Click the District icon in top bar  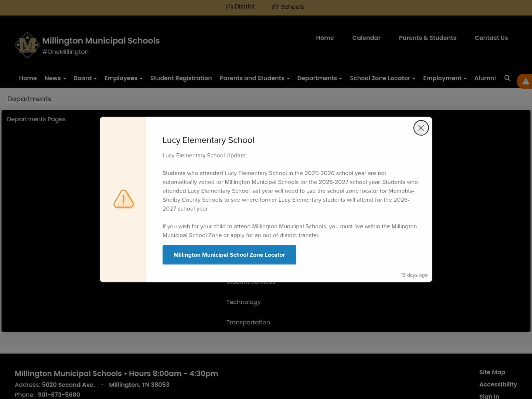click(x=229, y=7)
